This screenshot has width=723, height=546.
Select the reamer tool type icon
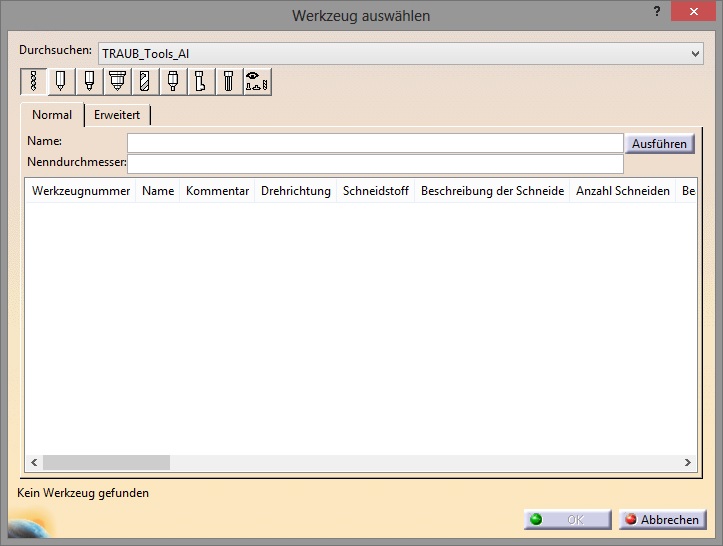229,82
